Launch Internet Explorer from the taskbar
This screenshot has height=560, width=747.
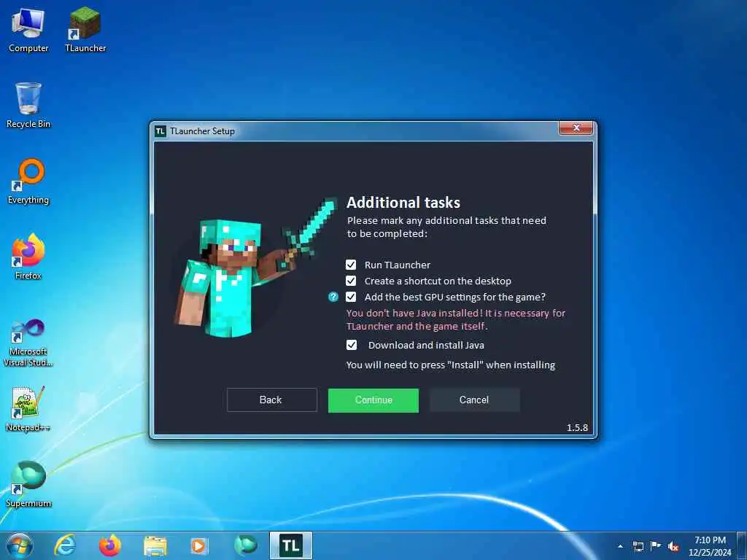[x=65, y=545]
